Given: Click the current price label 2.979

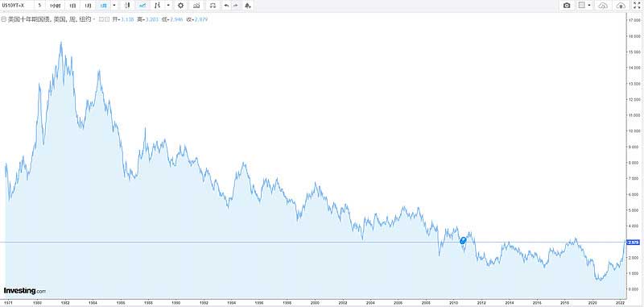Looking at the screenshot, I should [x=634, y=243].
